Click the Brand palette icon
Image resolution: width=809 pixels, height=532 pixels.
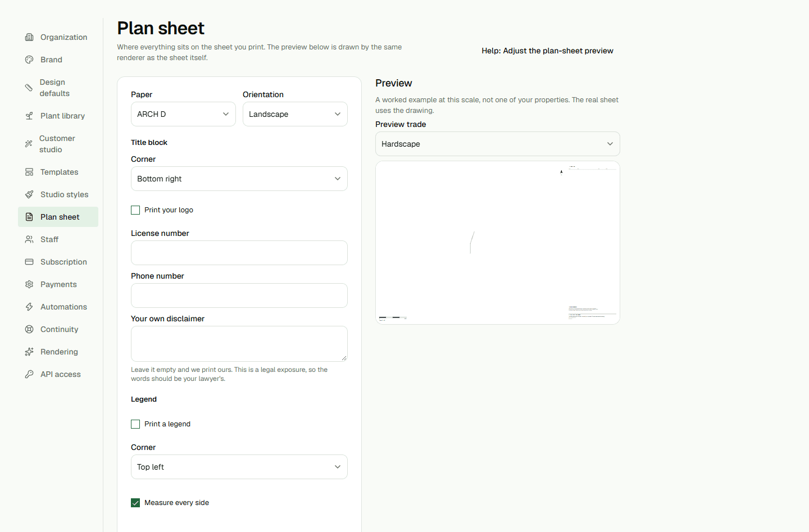29,60
